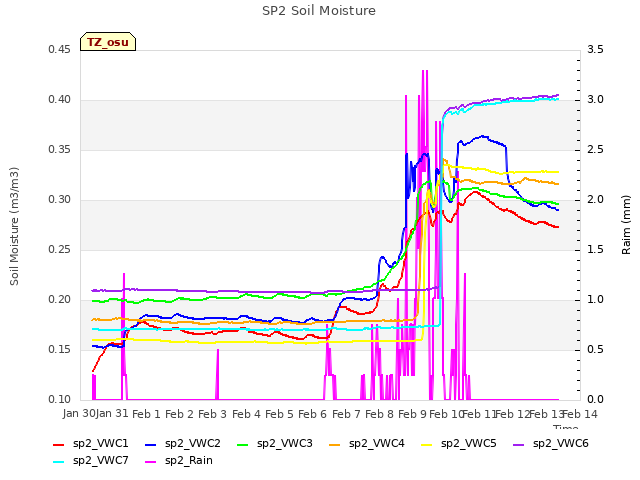The width and height of the screenshot is (640, 480).
Task: Click the Feb 4 x-axis tick label
Action: [x=246, y=414]
